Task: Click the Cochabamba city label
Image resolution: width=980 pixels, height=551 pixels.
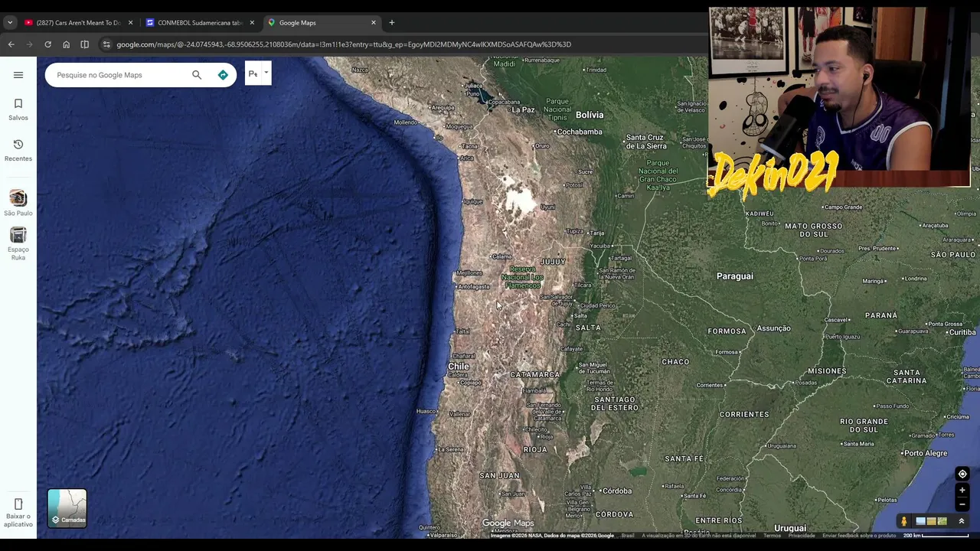Action: click(x=580, y=132)
